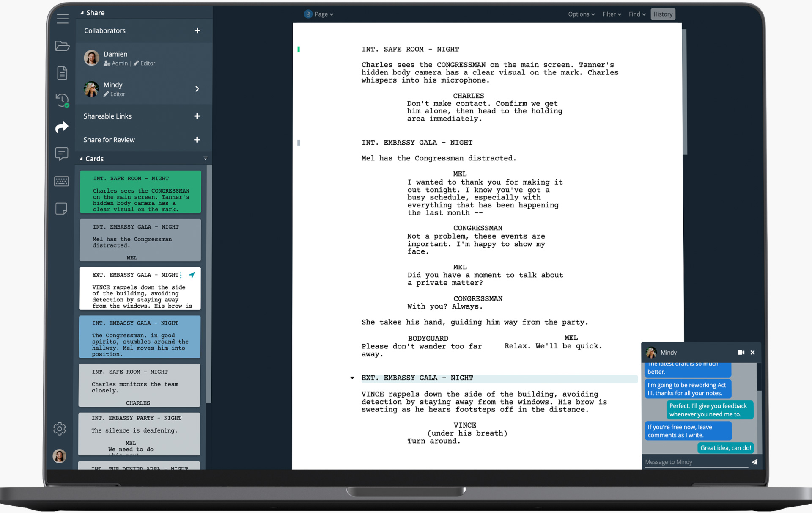Select the notes card icon in sidebar
The image size is (812, 513).
pyautogui.click(x=62, y=208)
